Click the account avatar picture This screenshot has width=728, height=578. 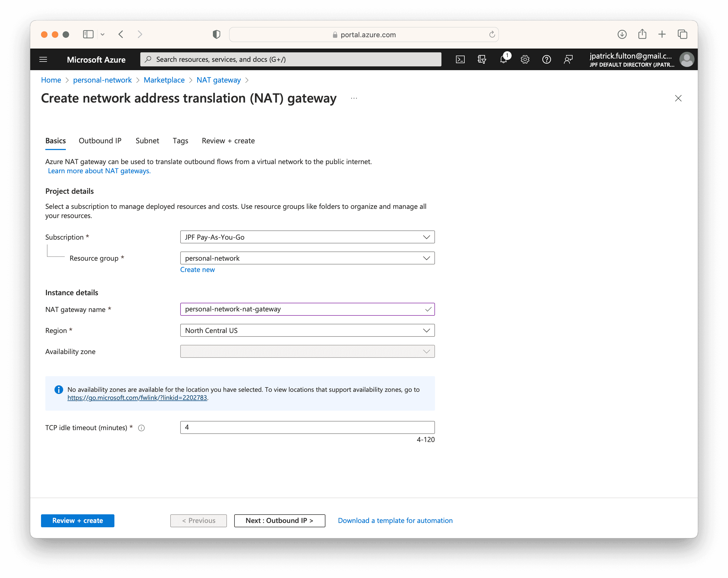pos(686,59)
